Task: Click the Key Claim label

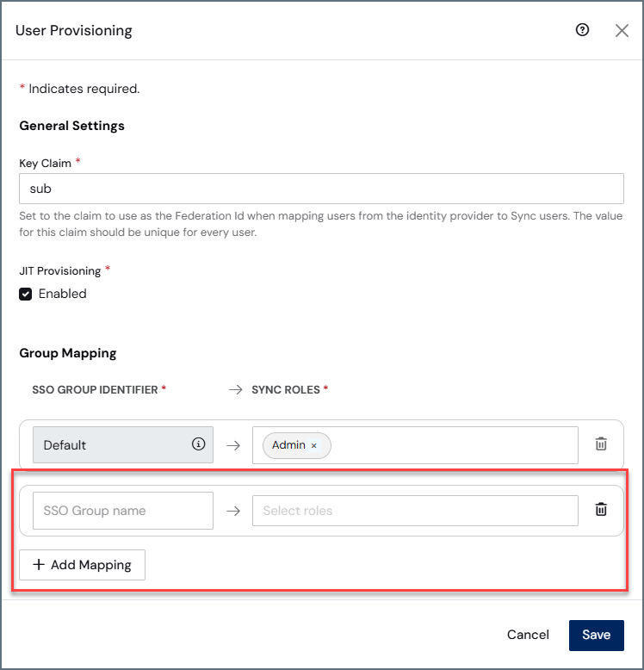Action: pyautogui.click(x=46, y=164)
